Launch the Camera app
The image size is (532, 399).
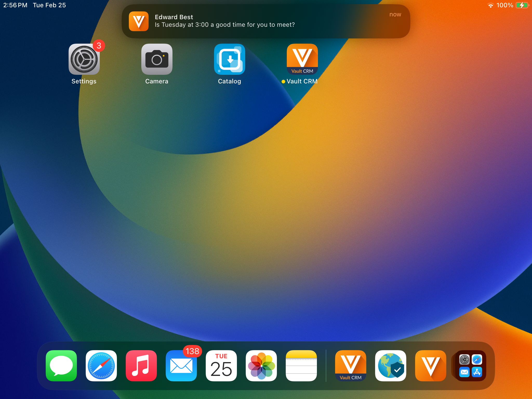click(x=157, y=59)
